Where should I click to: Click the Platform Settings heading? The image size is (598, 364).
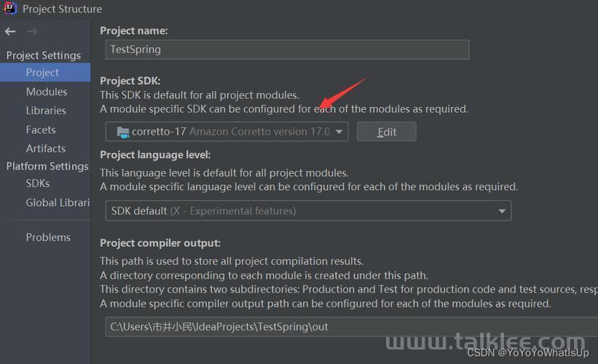pyautogui.click(x=47, y=167)
